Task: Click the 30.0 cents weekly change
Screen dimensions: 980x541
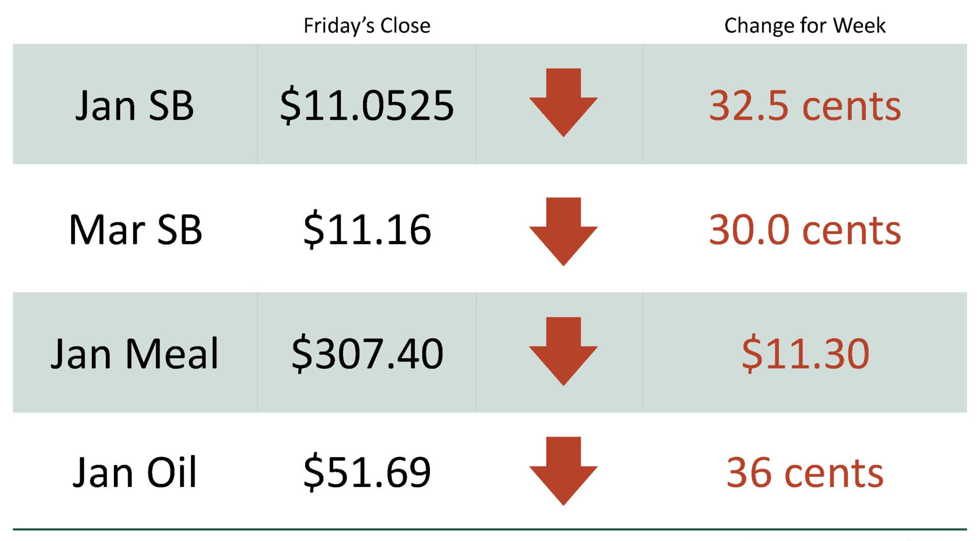Action: 804,230
